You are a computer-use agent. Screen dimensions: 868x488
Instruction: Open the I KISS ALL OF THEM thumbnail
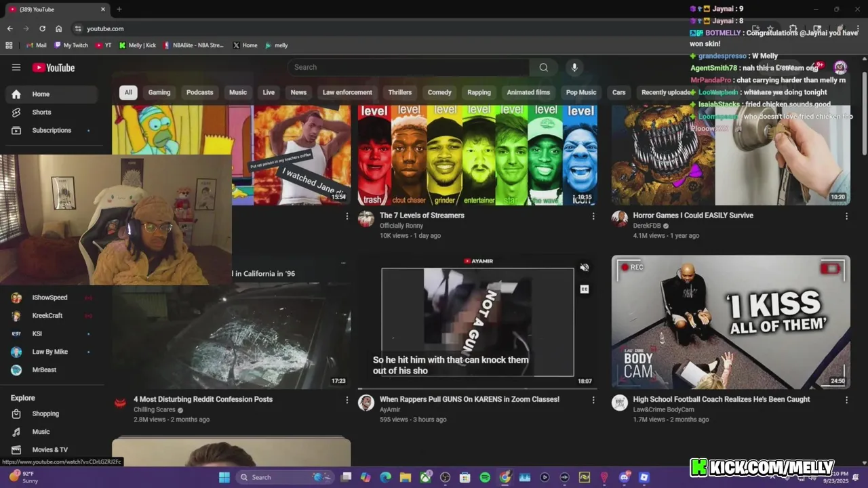point(731,322)
